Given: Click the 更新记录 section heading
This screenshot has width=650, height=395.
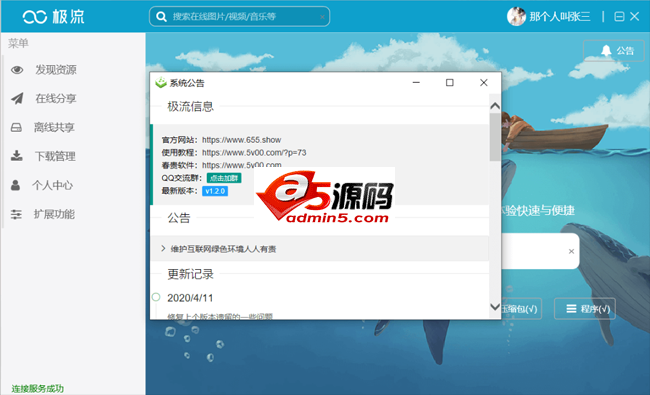Looking at the screenshot, I should click(x=190, y=274).
